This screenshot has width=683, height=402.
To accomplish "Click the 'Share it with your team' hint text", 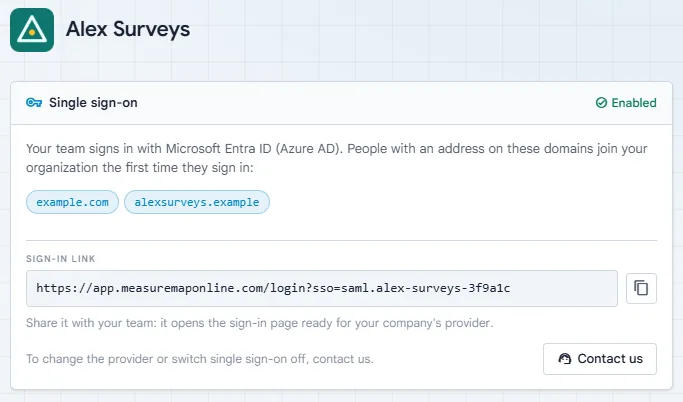I will [260, 323].
